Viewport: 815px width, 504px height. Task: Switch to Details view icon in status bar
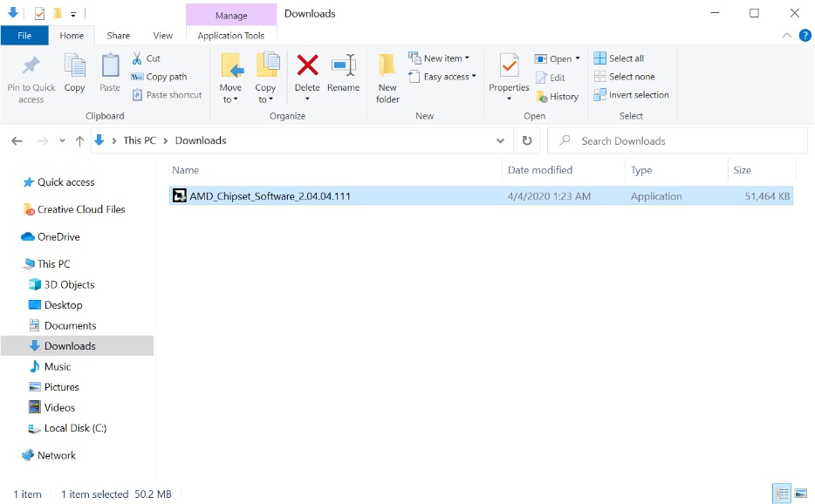click(782, 493)
